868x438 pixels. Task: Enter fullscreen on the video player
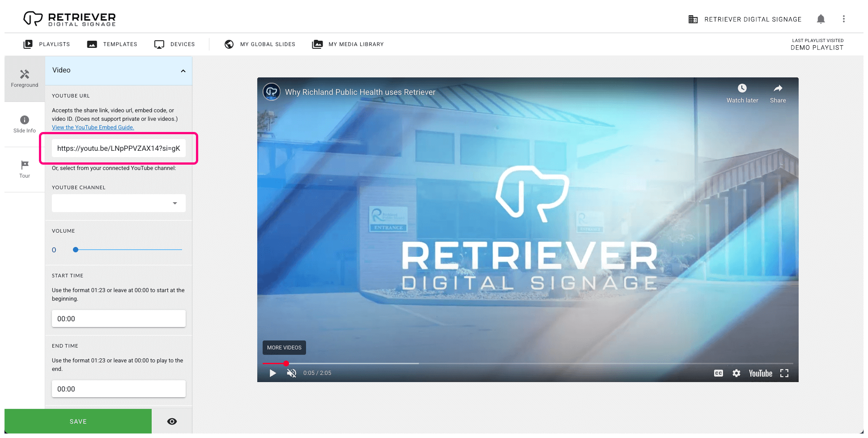tap(784, 373)
